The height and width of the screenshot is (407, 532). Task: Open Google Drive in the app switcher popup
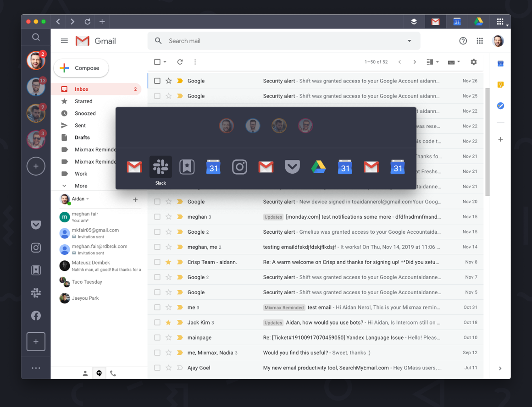coord(319,167)
